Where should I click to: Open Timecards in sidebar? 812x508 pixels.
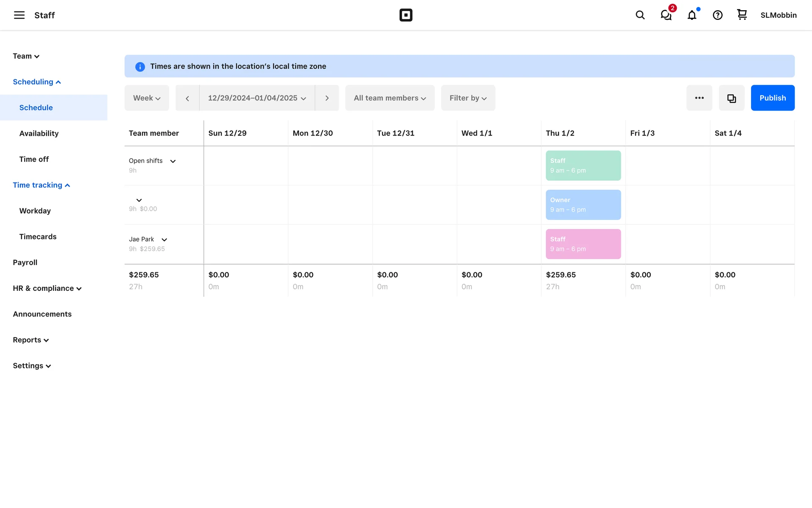click(38, 237)
